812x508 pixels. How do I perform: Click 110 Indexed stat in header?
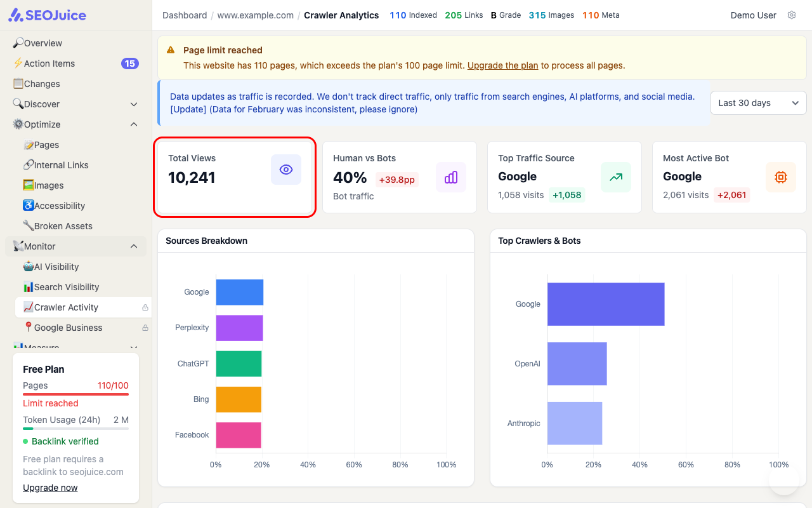click(x=413, y=15)
